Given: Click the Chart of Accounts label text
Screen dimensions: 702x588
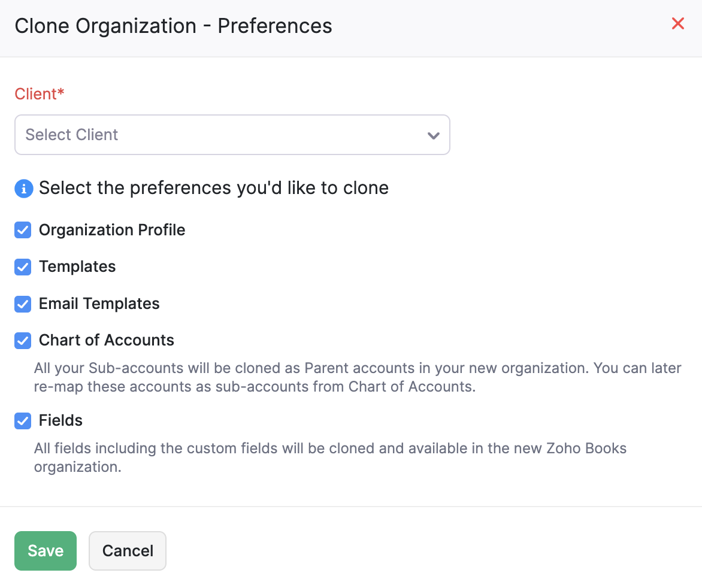Looking at the screenshot, I should click(106, 341).
